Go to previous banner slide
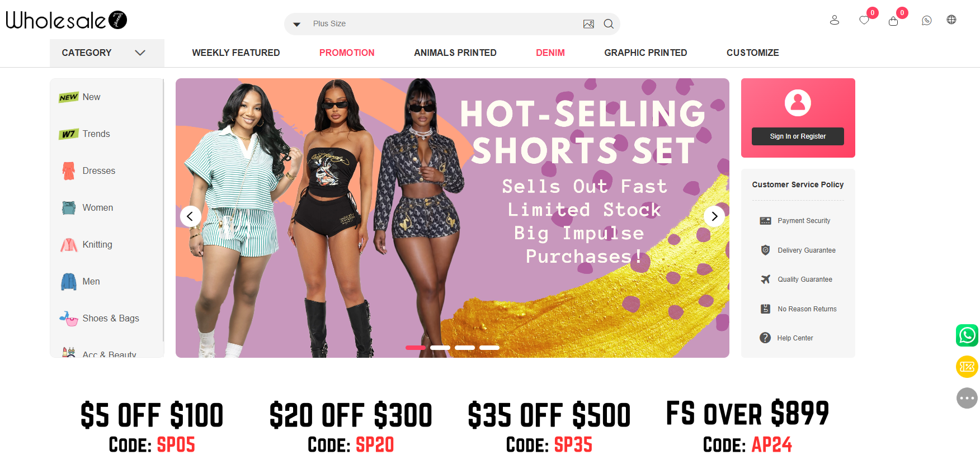The height and width of the screenshot is (469, 980). 190,216
